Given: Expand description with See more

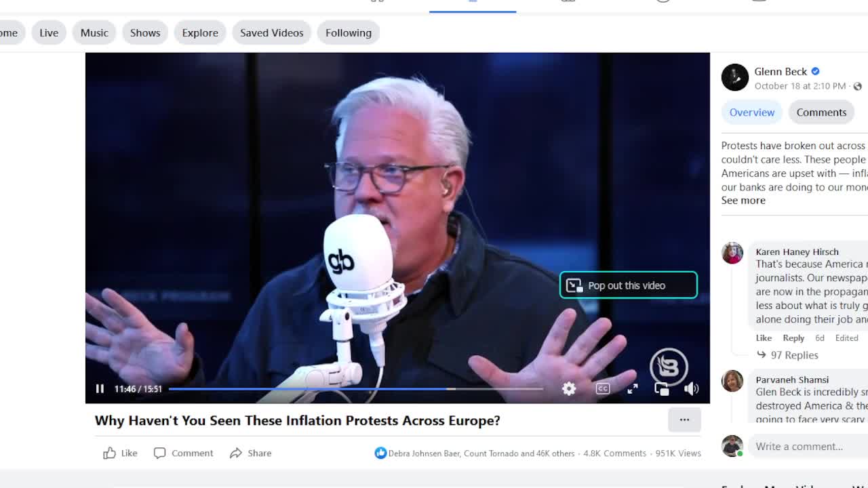Looking at the screenshot, I should pos(743,200).
